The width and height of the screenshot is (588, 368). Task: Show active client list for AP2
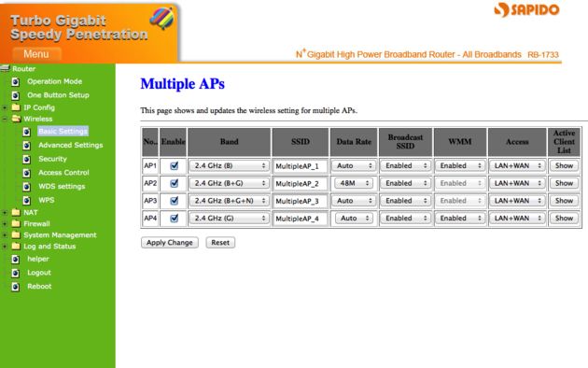[x=564, y=183]
